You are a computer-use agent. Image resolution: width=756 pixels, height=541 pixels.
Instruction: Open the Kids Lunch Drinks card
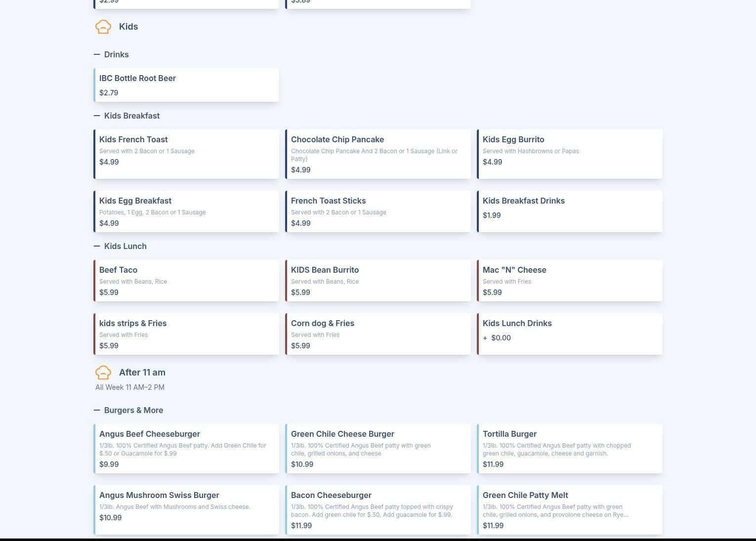pos(570,334)
